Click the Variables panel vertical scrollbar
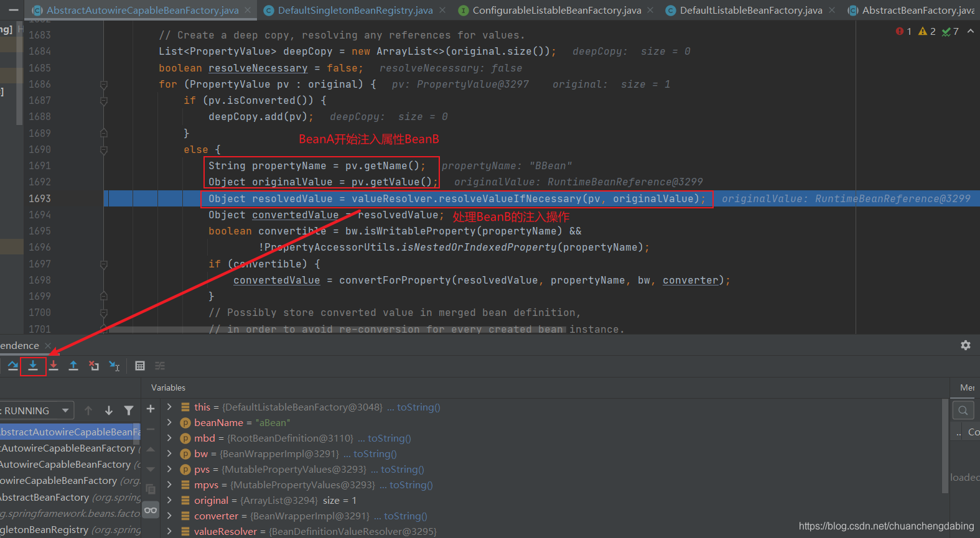Image resolution: width=980 pixels, height=538 pixels. click(946, 447)
